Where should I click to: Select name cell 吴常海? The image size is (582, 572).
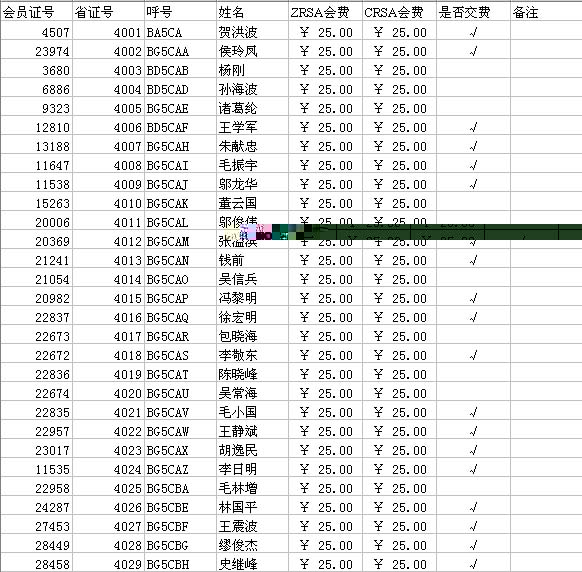coord(252,392)
